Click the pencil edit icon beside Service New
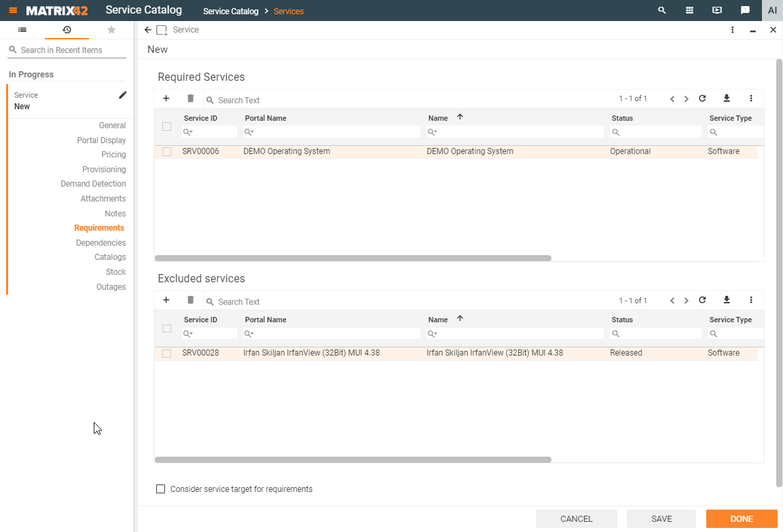The height and width of the screenshot is (532, 783). [x=122, y=95]
